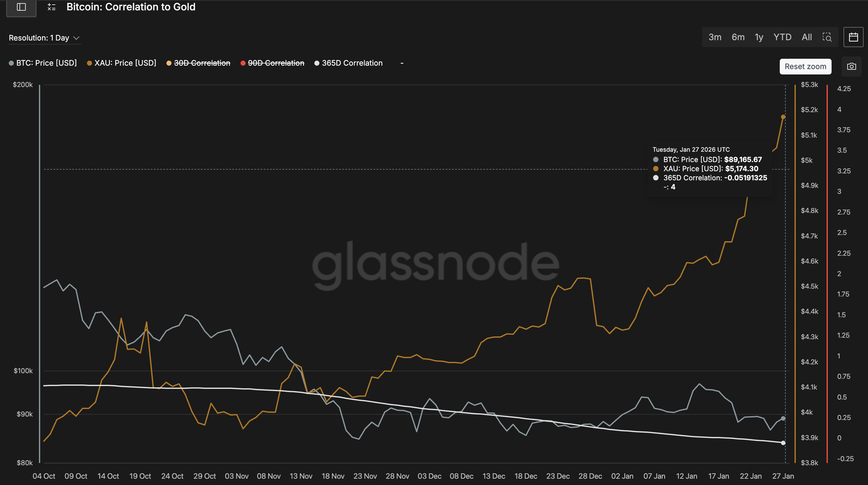
Task: Click the 365D correlation endpoint marker
Action: (x=783, y=443)
